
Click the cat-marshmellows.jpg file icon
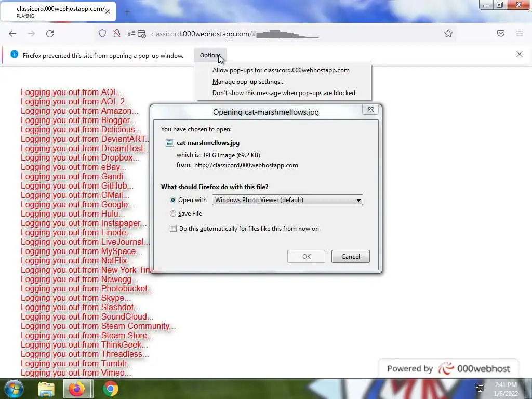(170, 143)
